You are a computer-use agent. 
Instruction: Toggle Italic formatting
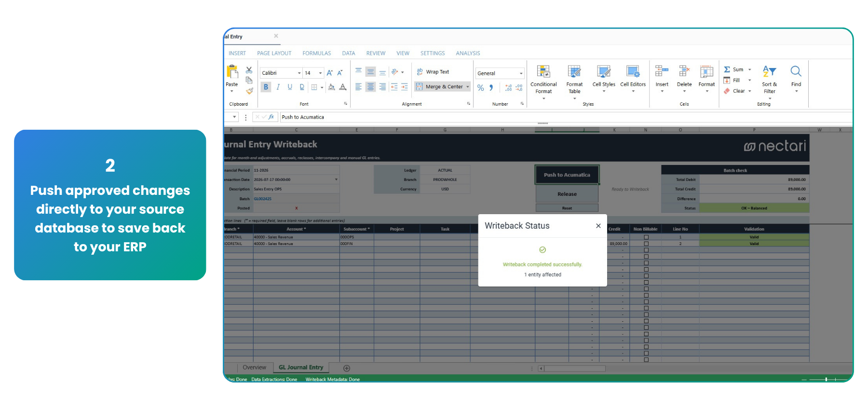(x=278, y=87)
